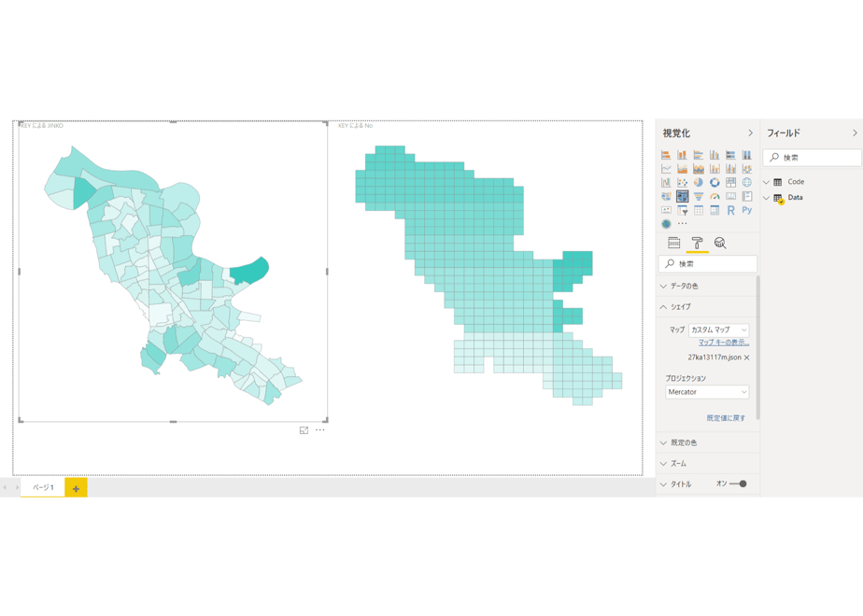The height and width of the screenshot is (616, 863).
Task: Select the ArcGIS Maps visual
Action: point(666,224)
